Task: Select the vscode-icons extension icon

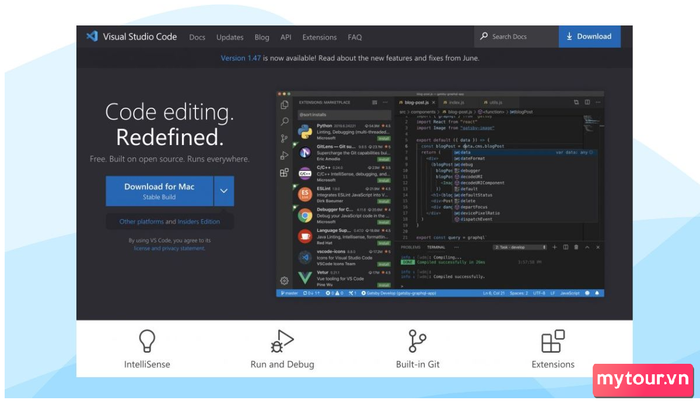Action: coord(305,257)
